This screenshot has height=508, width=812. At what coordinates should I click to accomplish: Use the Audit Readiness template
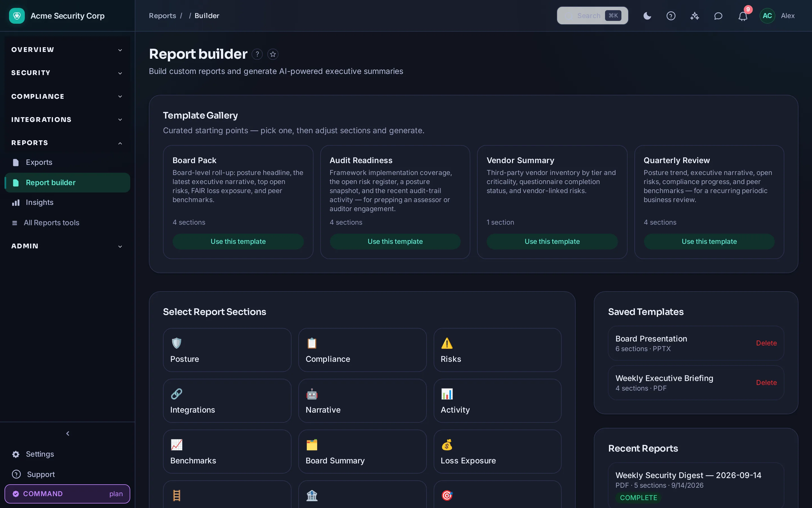(395, 242)
